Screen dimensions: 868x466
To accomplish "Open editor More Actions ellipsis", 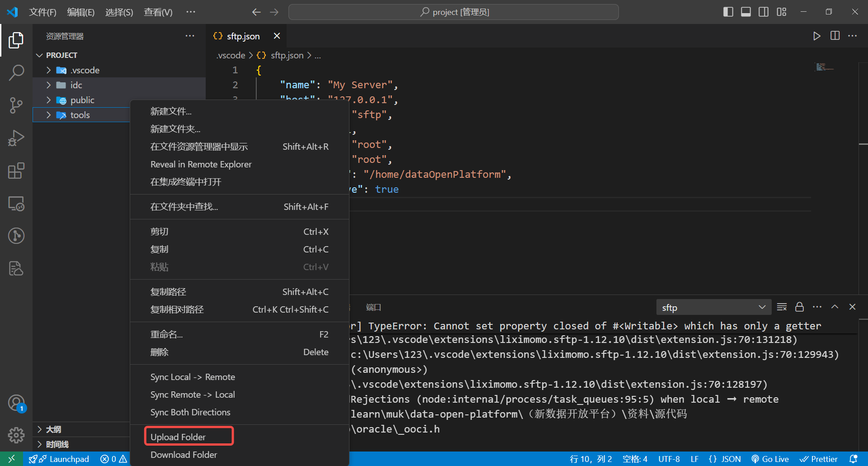I will point(853,36).
